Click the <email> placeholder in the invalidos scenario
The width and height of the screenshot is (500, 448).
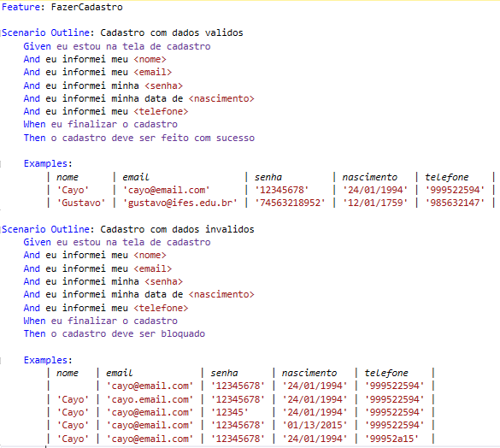point(152,269)
